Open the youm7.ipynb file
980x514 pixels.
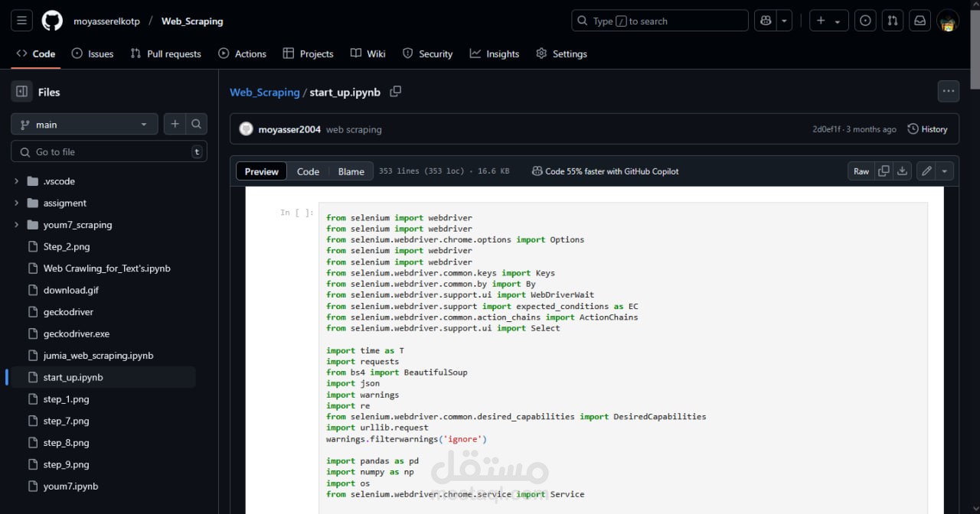point(71,486)
